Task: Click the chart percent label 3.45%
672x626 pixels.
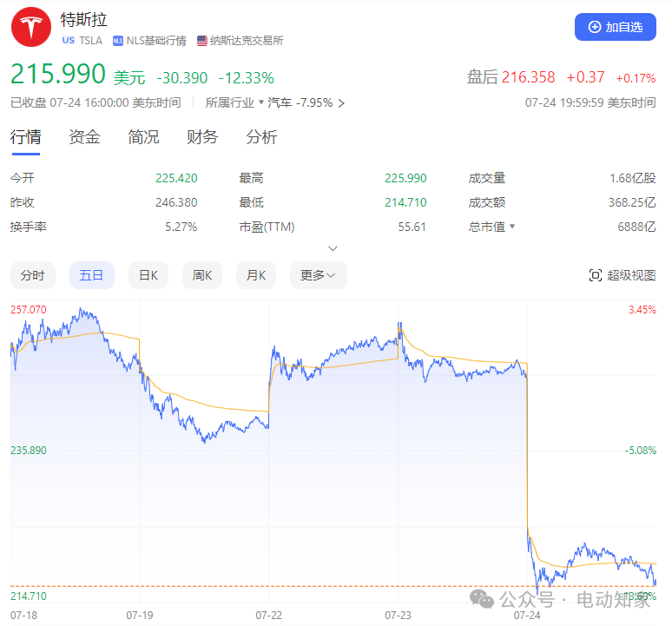Action: click(642, 309)
